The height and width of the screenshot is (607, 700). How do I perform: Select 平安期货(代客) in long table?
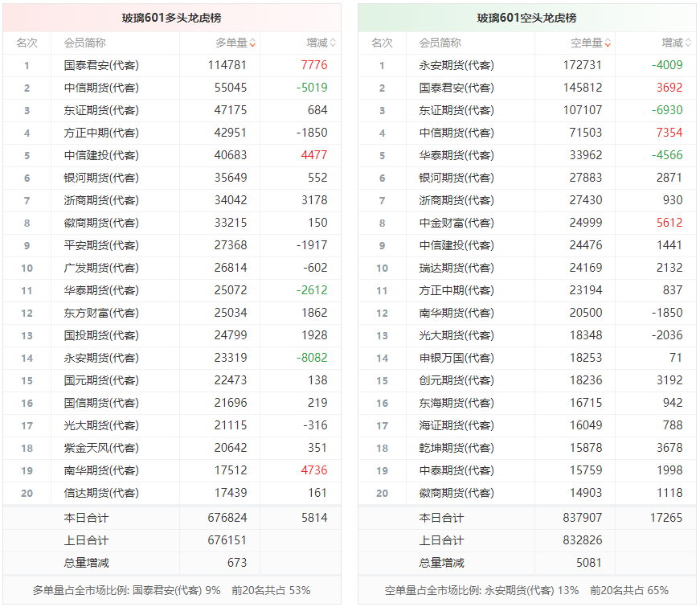click(101, 245)
